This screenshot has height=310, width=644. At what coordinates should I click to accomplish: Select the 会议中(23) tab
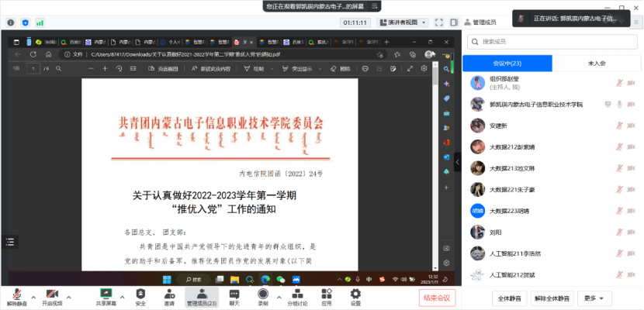coord(507,63)
